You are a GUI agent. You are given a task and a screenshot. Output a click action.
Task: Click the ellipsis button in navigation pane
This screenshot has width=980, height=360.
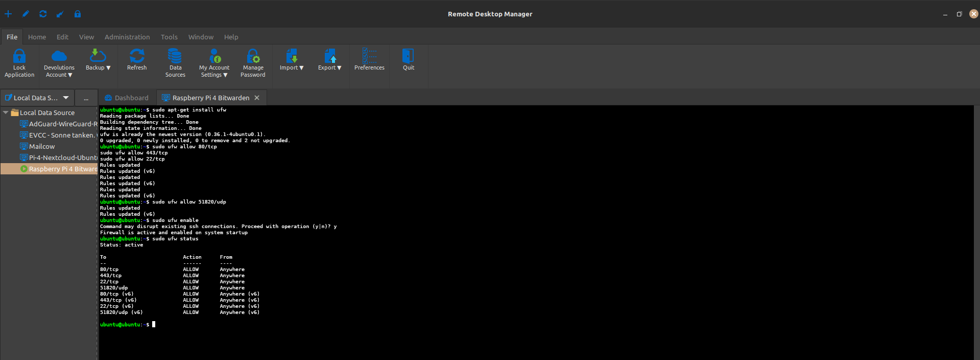(x=86, y=98)
